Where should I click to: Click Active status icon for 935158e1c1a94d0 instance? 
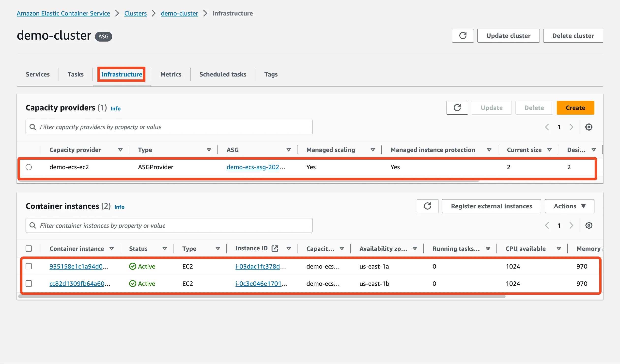click(x=133, y=266)
